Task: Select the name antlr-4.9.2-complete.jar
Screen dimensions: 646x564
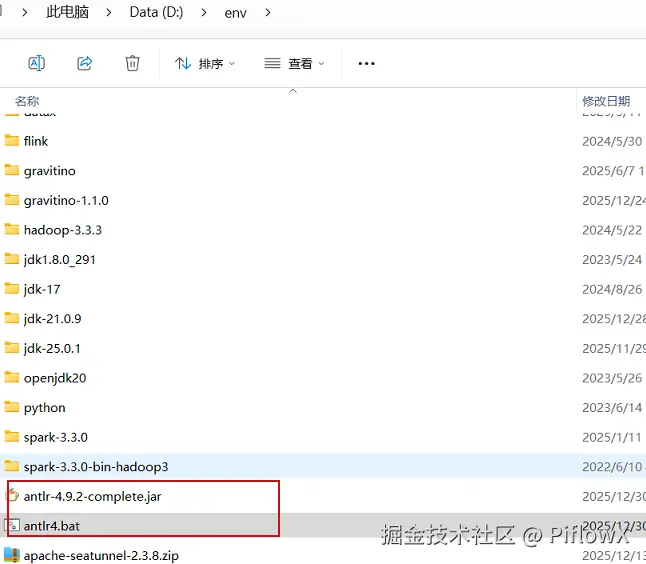Action: pyautogui.click(x=92, y=497)
